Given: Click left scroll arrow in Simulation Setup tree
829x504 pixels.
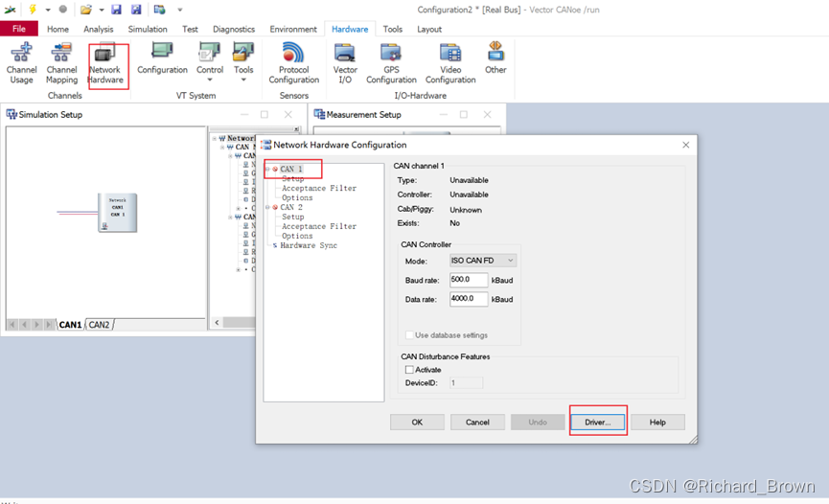Looking at the screenshot, I should tap(217, 322).
